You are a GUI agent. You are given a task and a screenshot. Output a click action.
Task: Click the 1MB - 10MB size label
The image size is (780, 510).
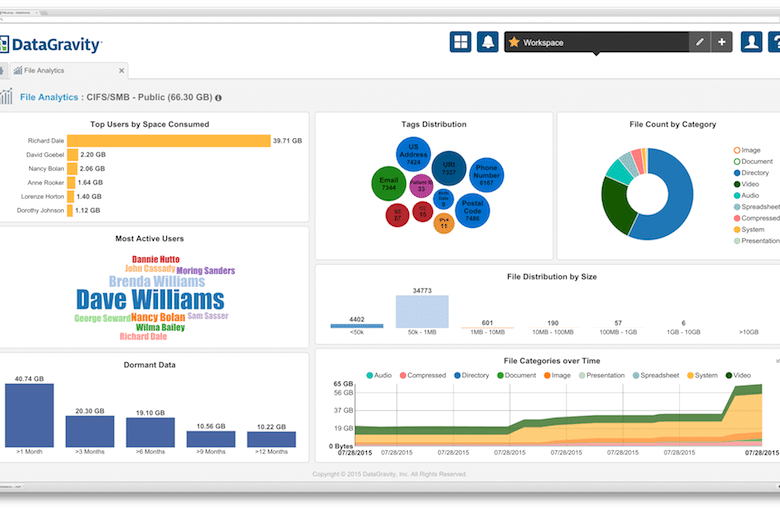488,332
